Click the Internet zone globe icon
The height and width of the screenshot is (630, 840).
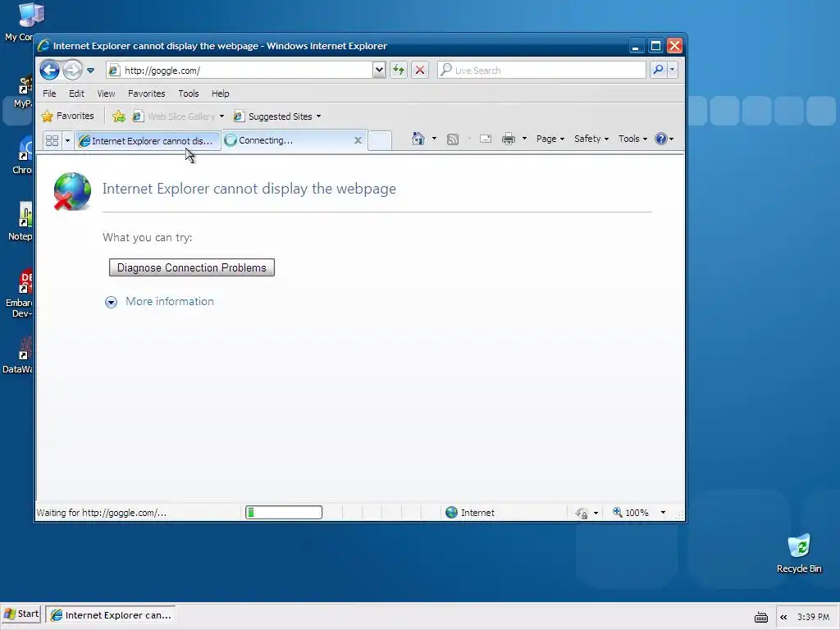coord(452,512)
